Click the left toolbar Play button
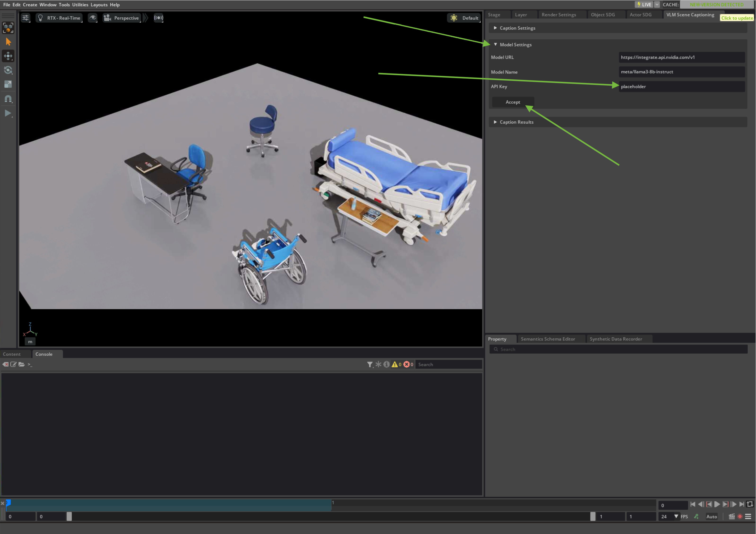Screen dimensions: 756x534 tap(8, 113)
